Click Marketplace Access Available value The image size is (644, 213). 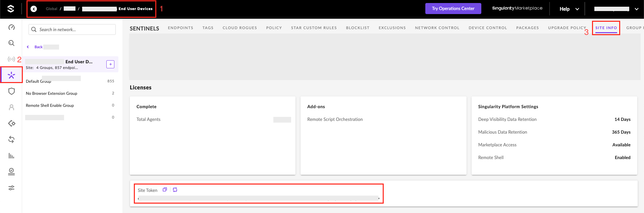tap(621, 145)
